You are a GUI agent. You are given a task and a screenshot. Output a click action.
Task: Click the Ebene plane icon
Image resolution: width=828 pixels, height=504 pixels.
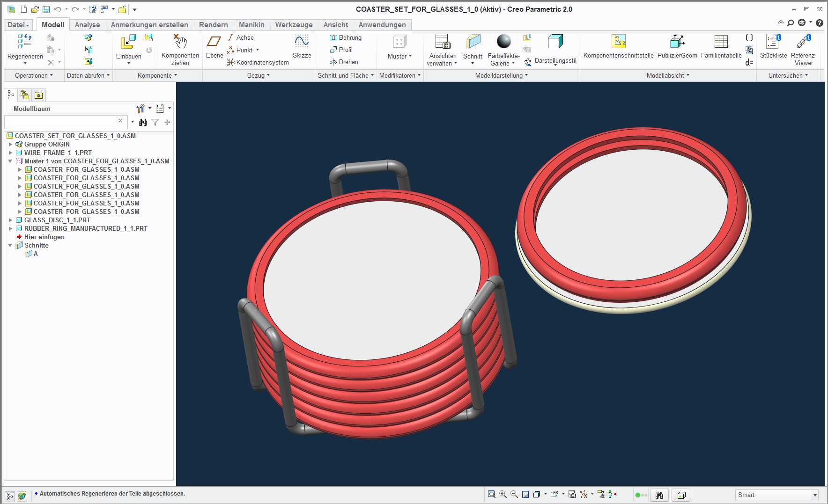214,42
